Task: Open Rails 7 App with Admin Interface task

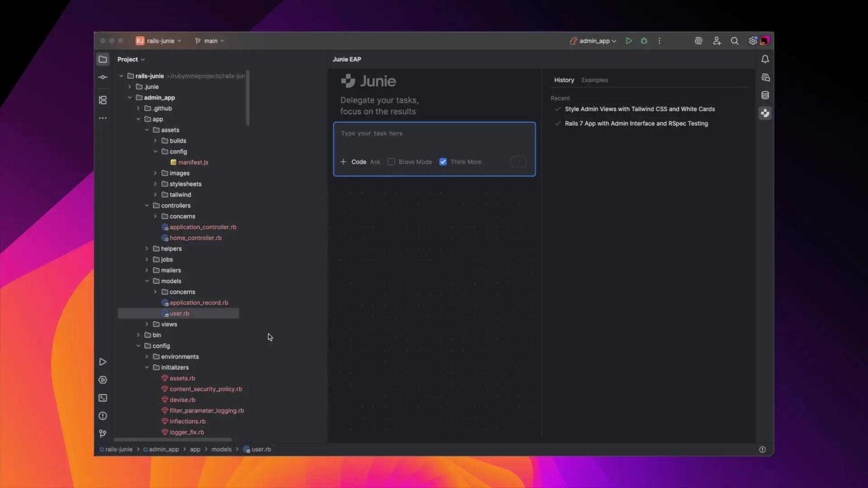Action: (x=636, y=123)
